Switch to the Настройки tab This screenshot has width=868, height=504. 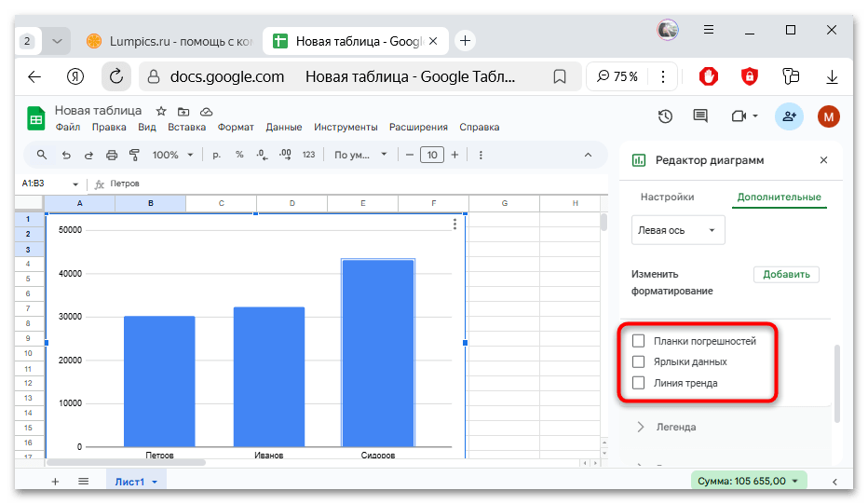(x=667, y=198)
